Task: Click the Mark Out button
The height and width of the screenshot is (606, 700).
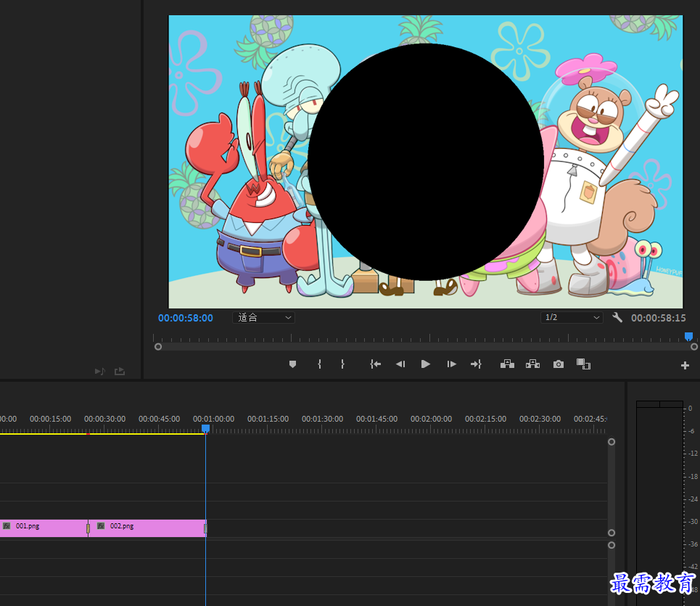Action: click(342, 364)
